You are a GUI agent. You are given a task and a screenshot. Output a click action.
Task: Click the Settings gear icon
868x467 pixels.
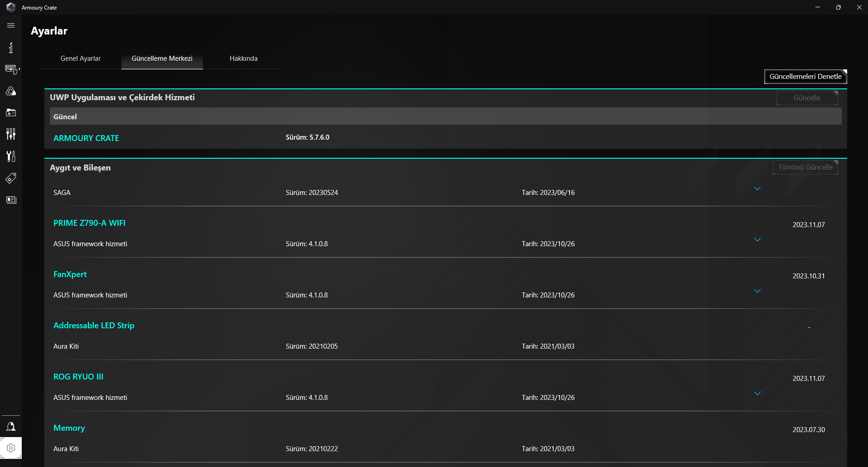(11, 448)
